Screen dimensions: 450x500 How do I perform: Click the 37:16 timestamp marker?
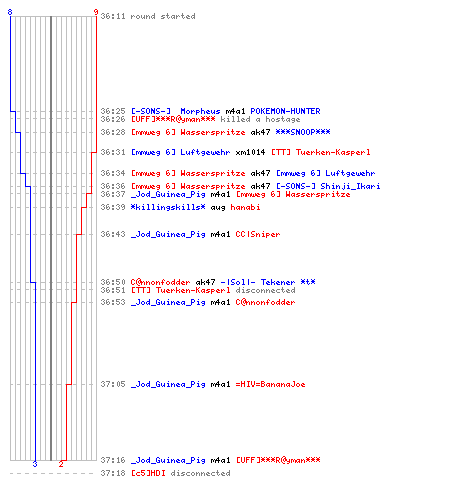(x=113, y=460)
